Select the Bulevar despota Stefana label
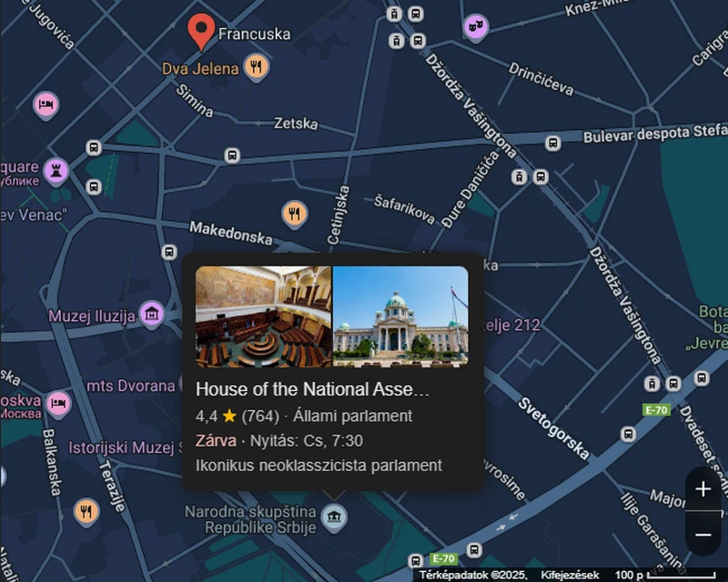 (655, 133)
